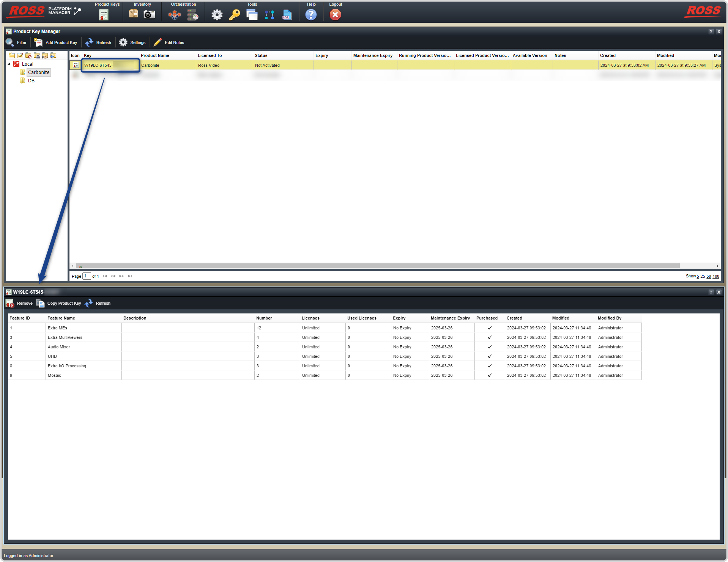This screenshot has width=728, height=562.
Task: Open the Product Keys certificate icon
Action: (x=104, y=15)
